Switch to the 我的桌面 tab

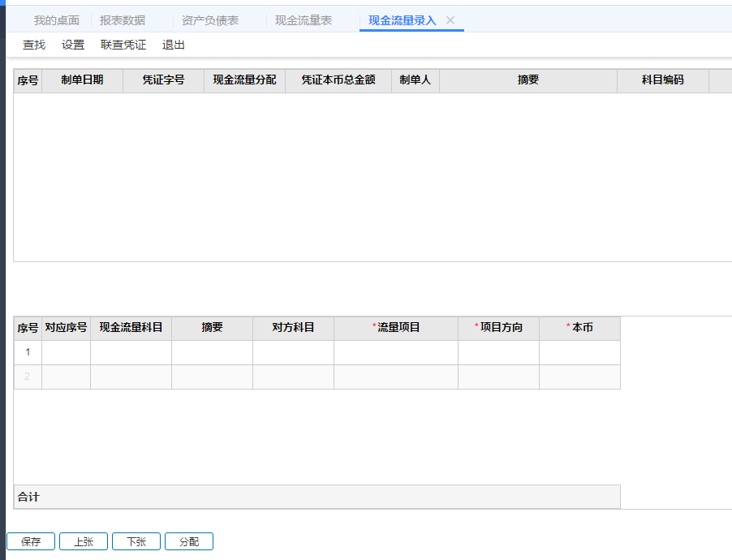(x=55, y=20)
